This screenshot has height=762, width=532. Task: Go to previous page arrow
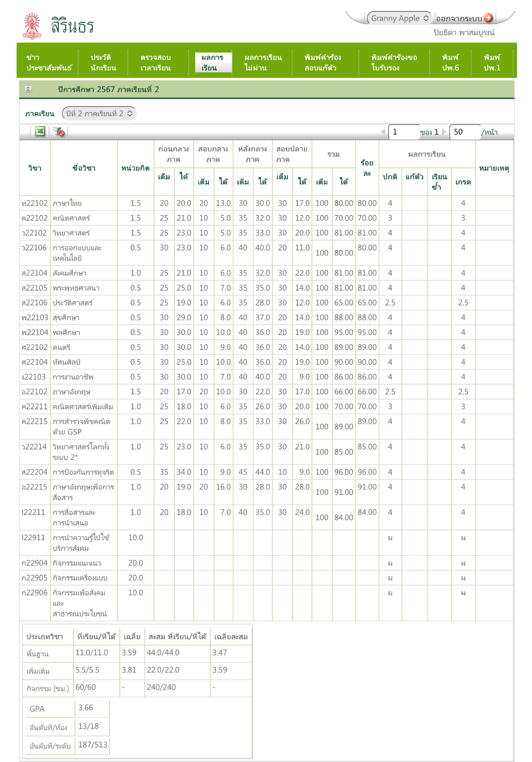(383, 132)
